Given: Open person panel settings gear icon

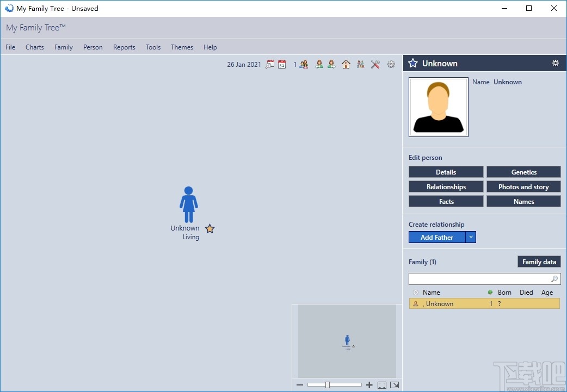Looking at the screenshot, I should 556,63.
